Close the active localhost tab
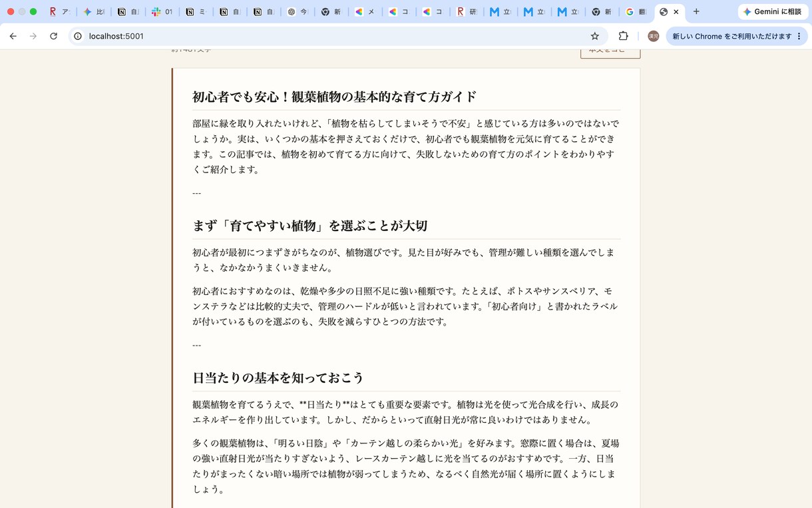 coord(676,12)
